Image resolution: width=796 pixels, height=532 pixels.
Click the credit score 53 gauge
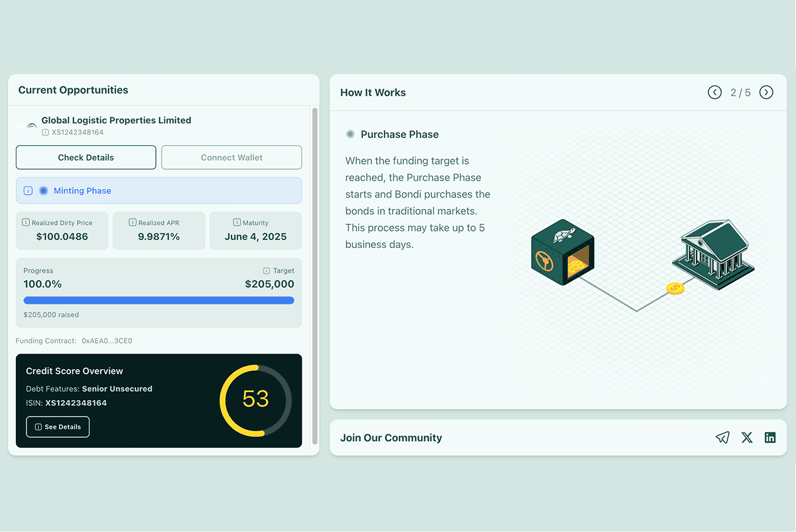pyautogui.click(x=255, y=400)
